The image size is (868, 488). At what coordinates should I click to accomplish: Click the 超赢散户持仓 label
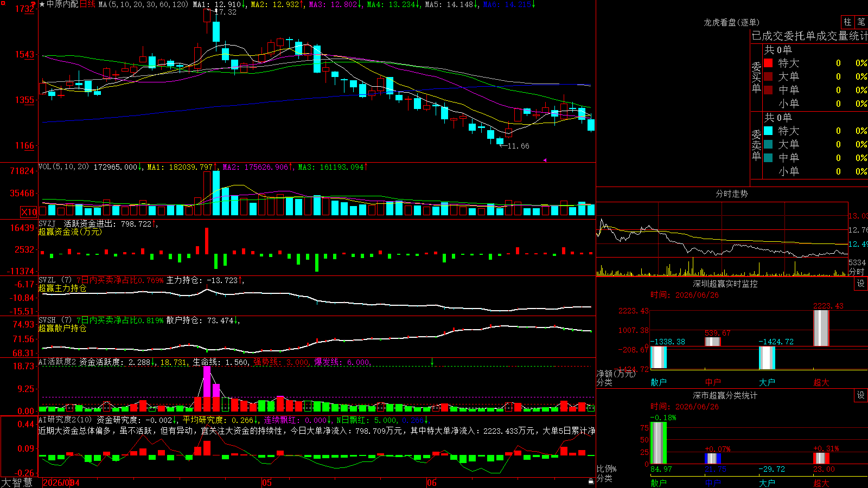pyautogui.click(x=62, y=328)
